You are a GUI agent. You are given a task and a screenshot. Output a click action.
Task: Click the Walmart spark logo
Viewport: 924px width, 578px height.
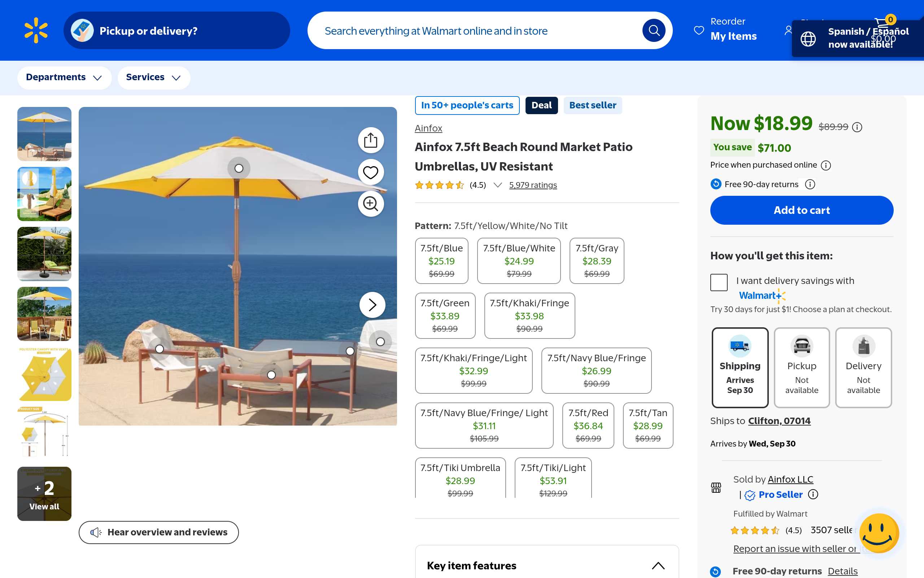[36, 30]
